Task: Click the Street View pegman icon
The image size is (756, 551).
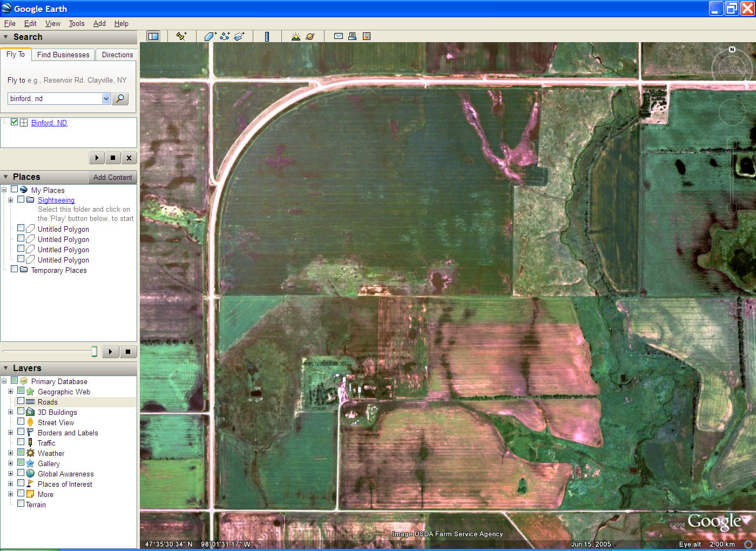Action: click(x=30, y=422)
